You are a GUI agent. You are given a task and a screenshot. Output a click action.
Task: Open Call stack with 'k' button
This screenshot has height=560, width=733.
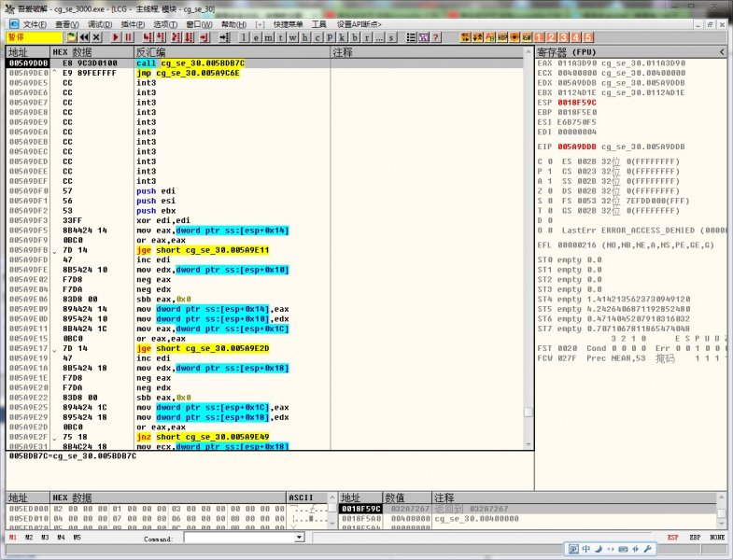tap(342, 37)
